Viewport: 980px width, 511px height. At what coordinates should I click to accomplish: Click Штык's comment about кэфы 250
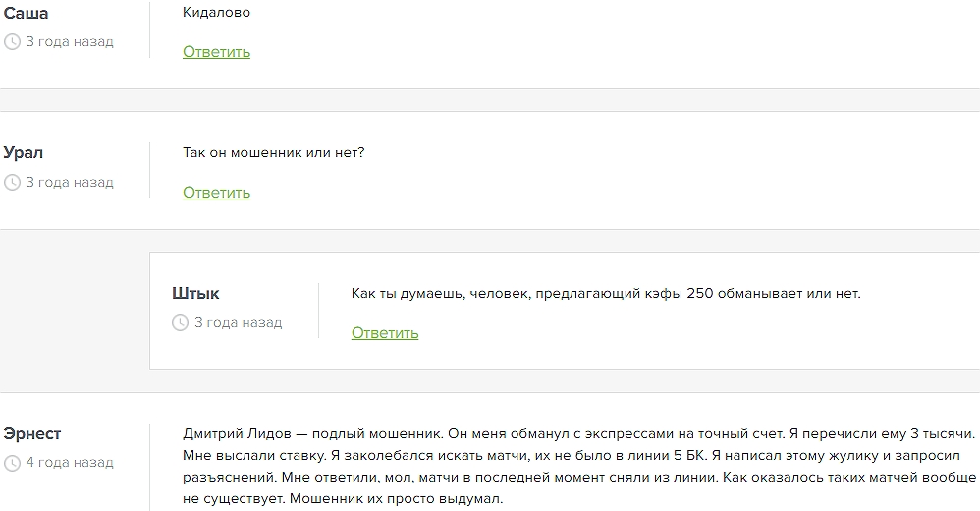[605, 294]
